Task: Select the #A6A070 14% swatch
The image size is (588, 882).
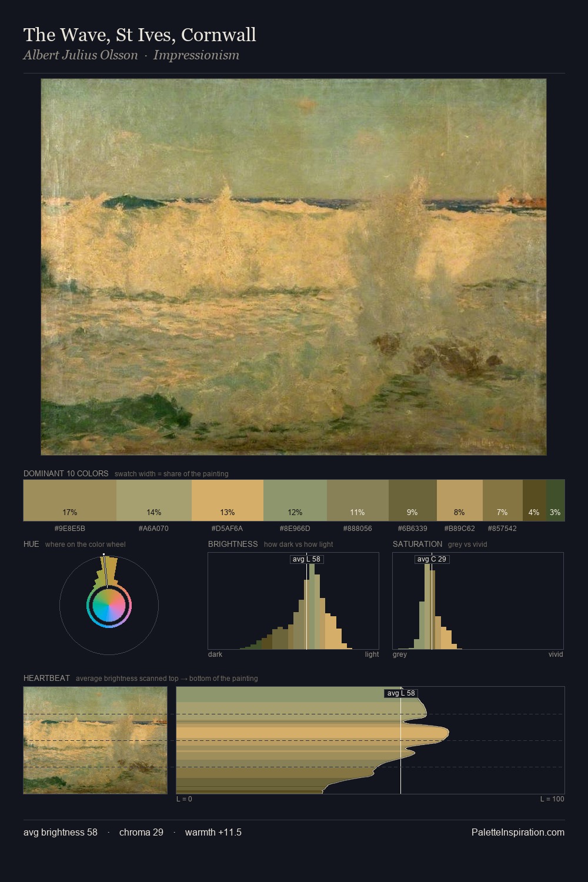Action: pos(154,500)
